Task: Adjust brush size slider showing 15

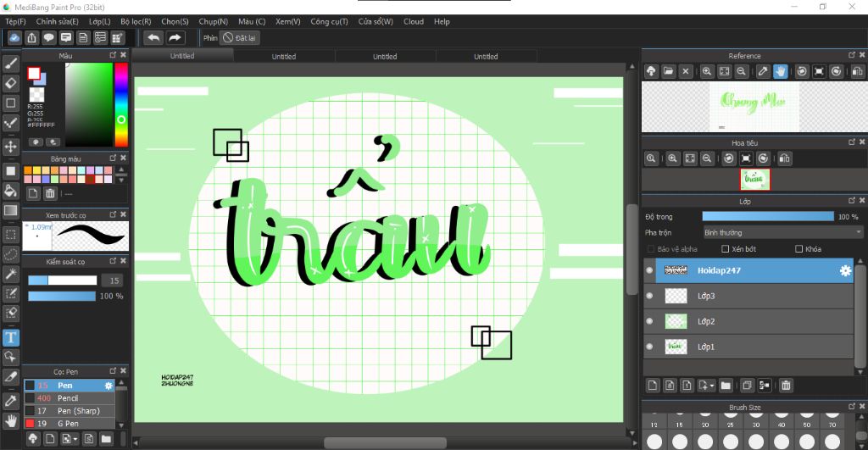Action: click(x=63, y=281)
